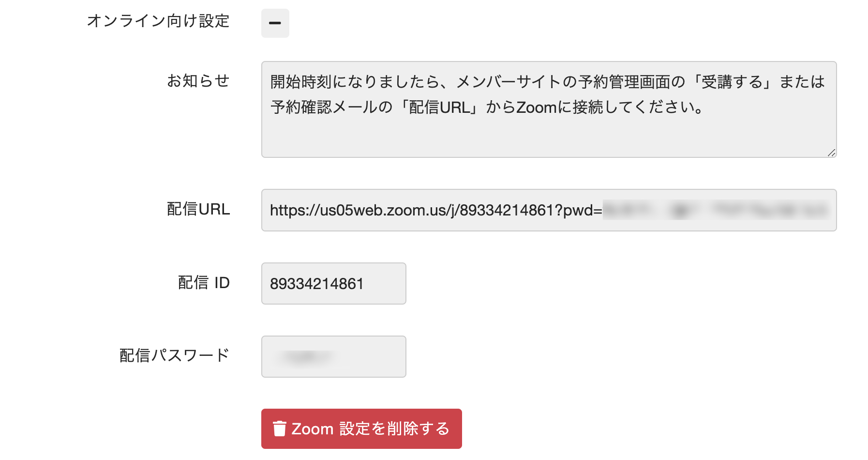This screenshot has width=868, height=460.
Task: Click the 配信 ID field label
Action: click(x=204, y=282)
